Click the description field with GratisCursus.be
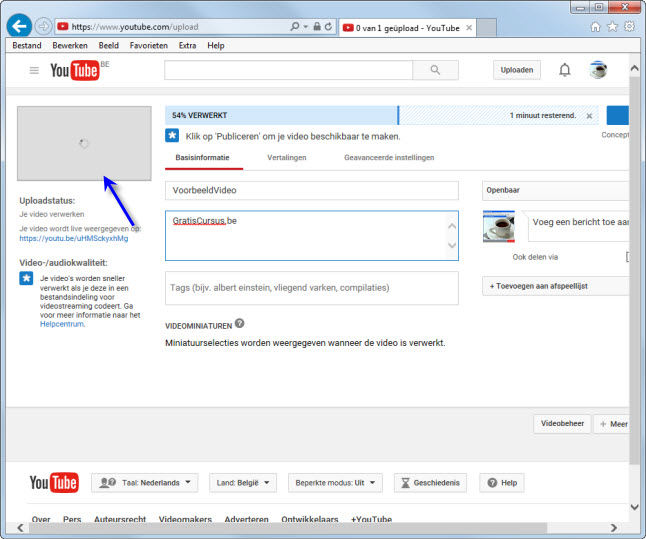 [x=312, y=236]
